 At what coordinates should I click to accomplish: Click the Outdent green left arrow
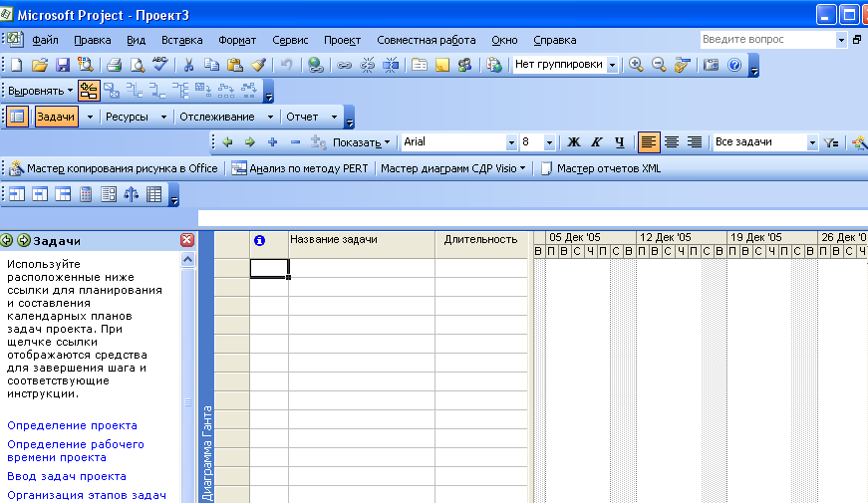point(227,142)
